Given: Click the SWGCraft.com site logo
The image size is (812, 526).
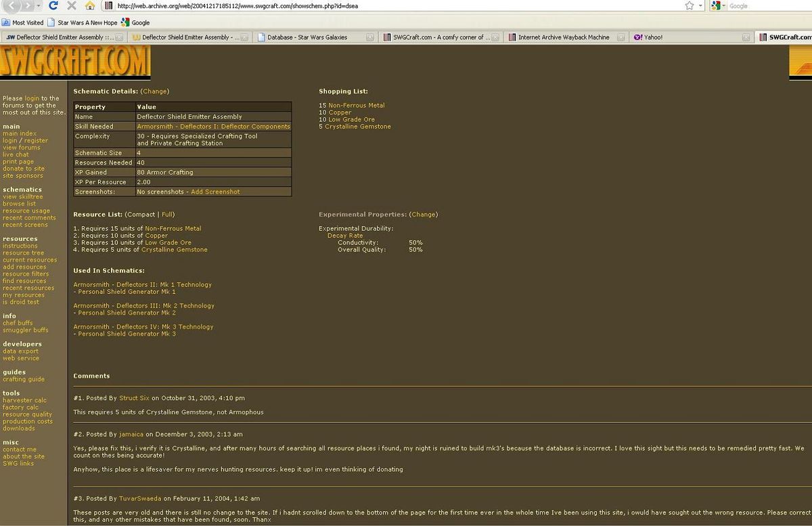Looking at the screenshot, I should (x=74, y=62).
